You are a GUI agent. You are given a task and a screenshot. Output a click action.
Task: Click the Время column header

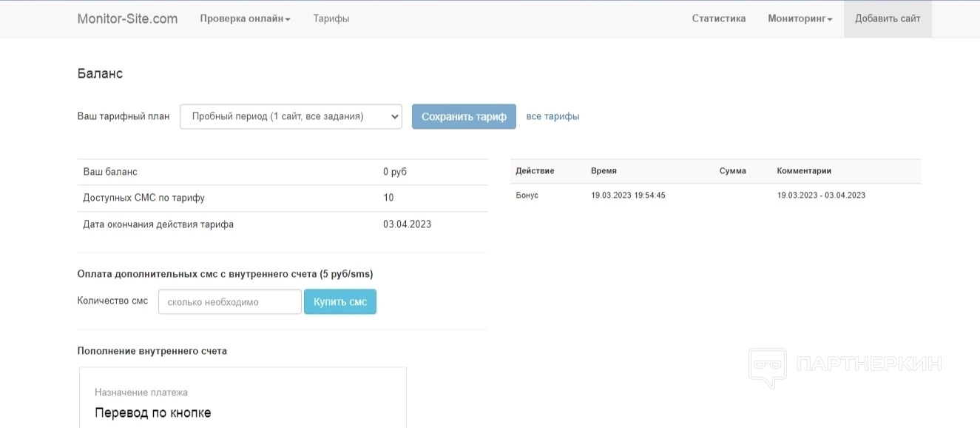tap(604, 170)
